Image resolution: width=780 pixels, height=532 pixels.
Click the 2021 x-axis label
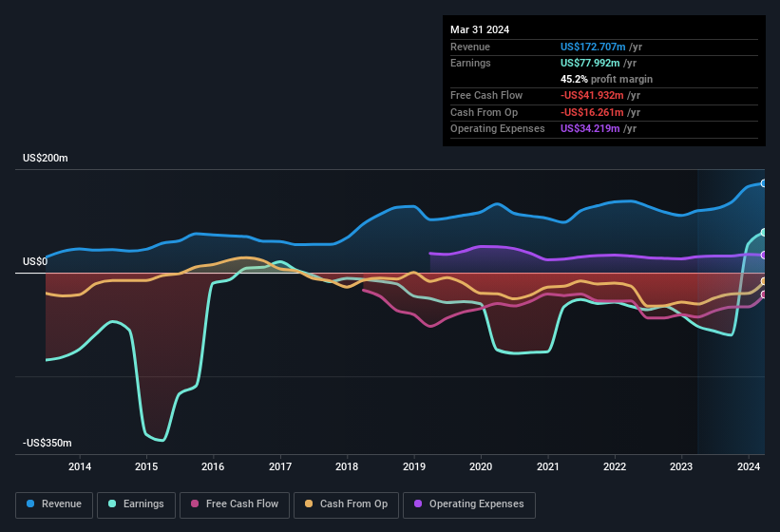547,466
